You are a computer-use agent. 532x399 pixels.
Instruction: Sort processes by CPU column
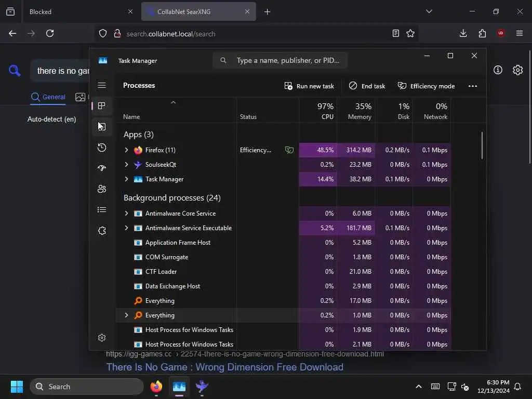click(318, 111)
